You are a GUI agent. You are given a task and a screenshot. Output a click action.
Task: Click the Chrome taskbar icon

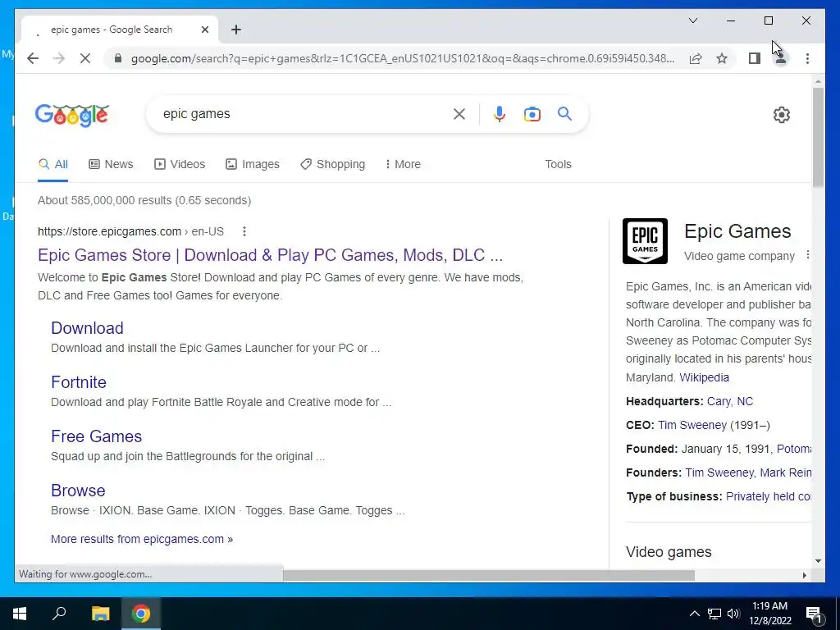141,614
